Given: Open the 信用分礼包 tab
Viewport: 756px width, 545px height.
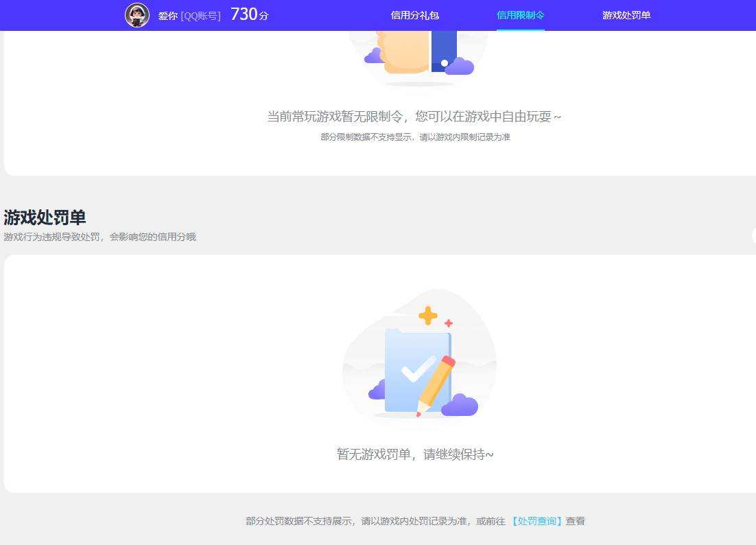Looking at the screenshot, I should [414, 15].
